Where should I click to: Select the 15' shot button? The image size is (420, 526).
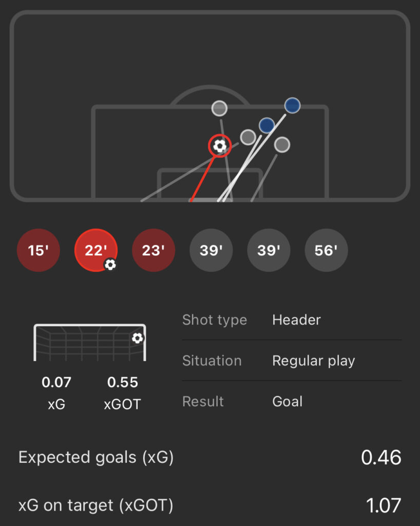click(x=39, y=251)
